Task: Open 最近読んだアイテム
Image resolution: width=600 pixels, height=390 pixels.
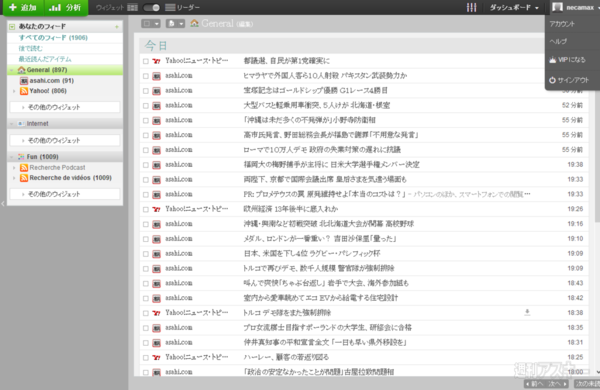Action: pyautogui.click(x=45, y=59)
